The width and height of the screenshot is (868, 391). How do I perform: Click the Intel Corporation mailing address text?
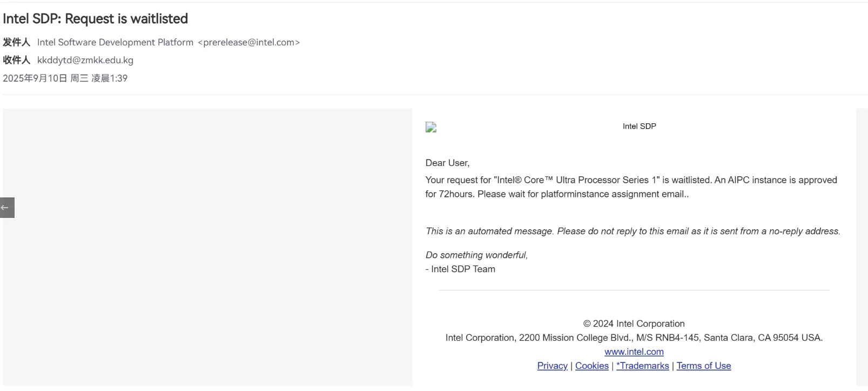tap(634, 337)
